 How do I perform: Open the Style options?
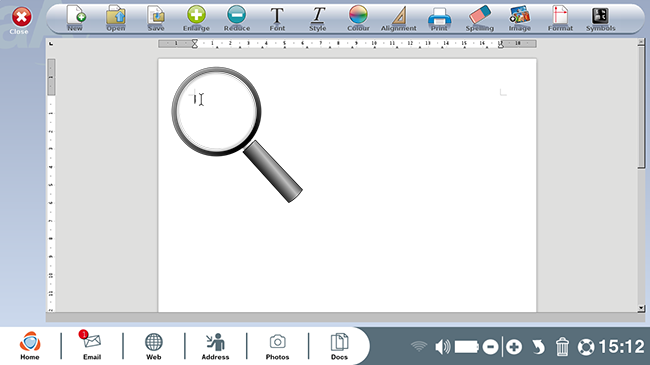coord(318,19)
